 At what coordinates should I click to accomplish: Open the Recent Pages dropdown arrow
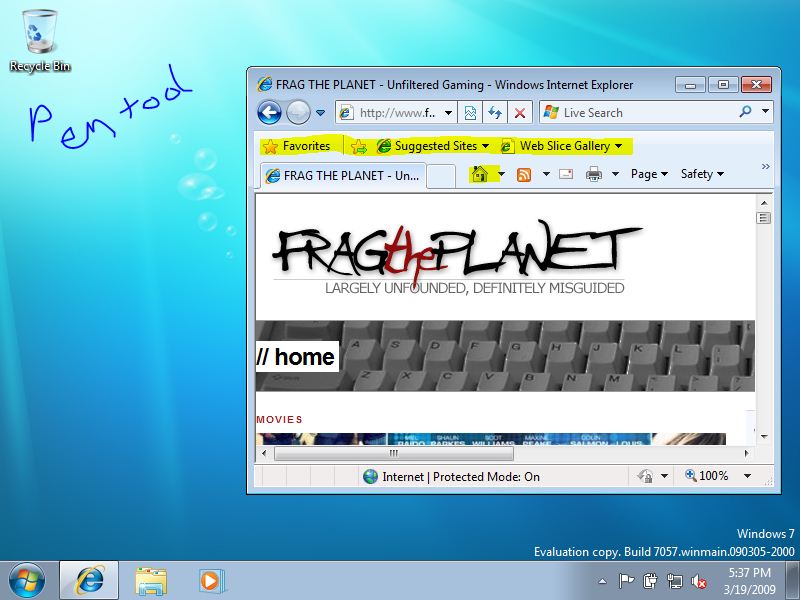[x=320, y=113]
